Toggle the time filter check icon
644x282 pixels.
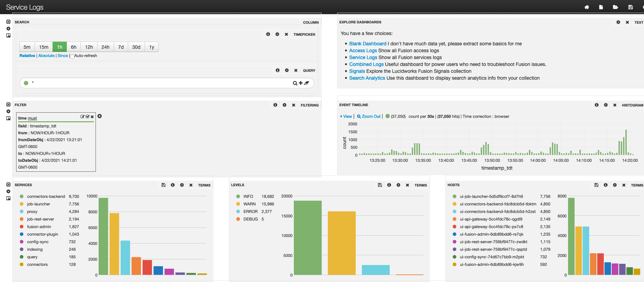pyautogui.click(x=87, y=117)
